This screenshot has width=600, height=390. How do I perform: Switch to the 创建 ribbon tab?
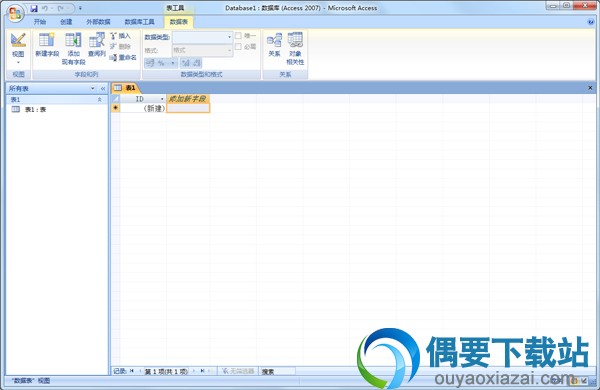66,22
